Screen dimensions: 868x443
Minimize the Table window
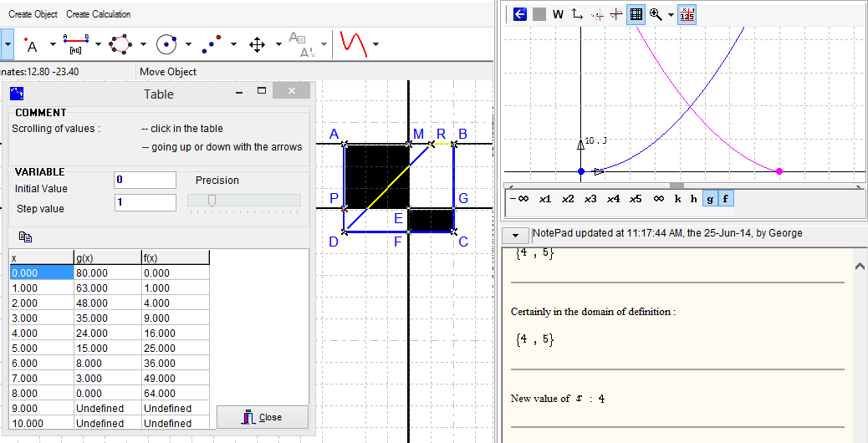coord(239,93)
